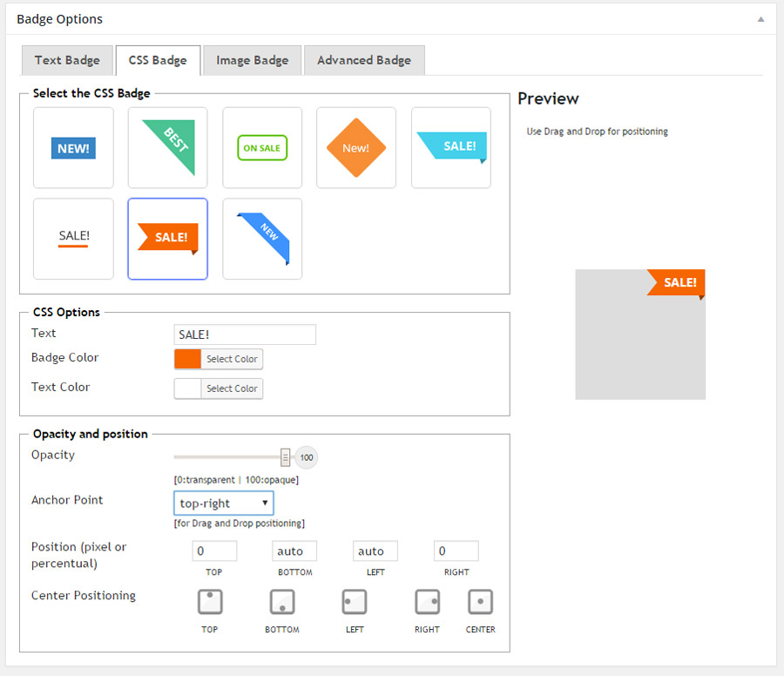Choose the cyan SALE! ribbon badge
This screenshot has width=784, height=676.
pyautogui.click(x=451, y=148)
